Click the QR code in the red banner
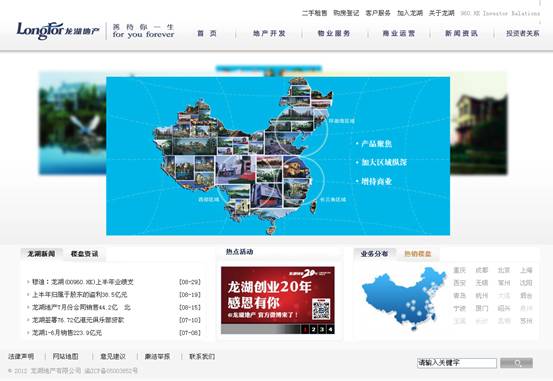Screen dimensions: 553x381 tap(321, 309)
